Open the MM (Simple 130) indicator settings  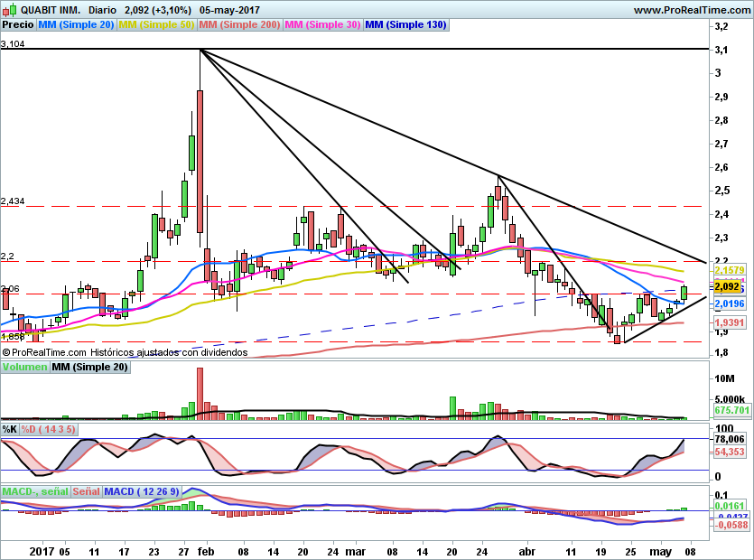pos(405,25)
